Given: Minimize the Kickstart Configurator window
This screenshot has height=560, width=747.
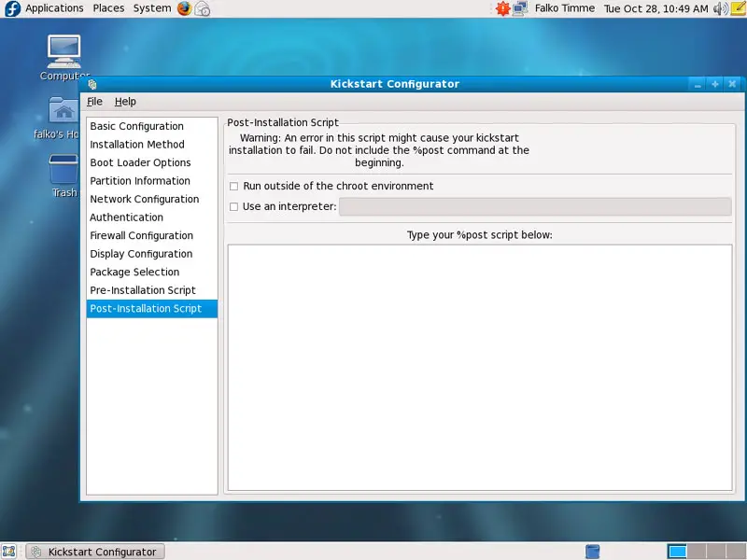Looking at the screenshot, I should 698,84.
